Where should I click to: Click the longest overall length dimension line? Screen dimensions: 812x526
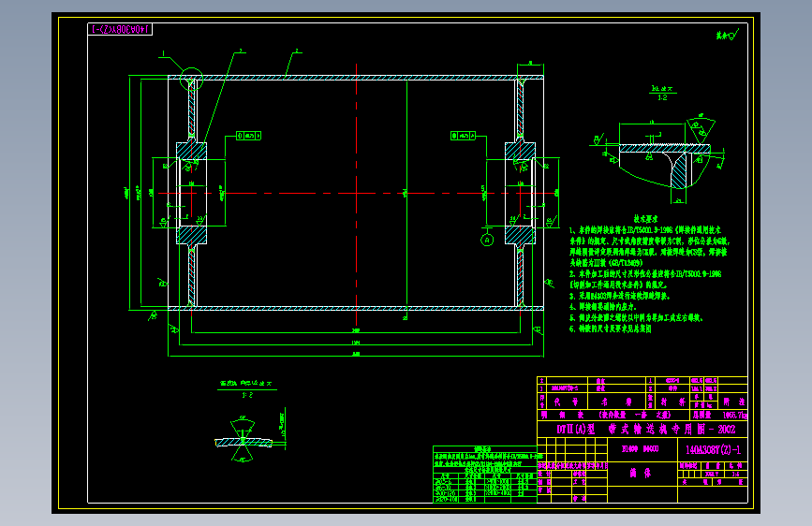point(356,357)
